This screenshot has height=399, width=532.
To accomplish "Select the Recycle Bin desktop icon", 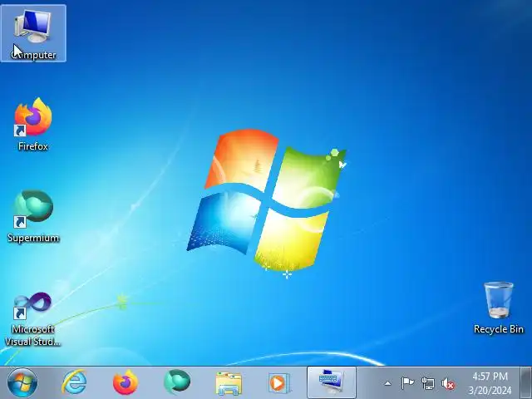I will pos(499,308).
